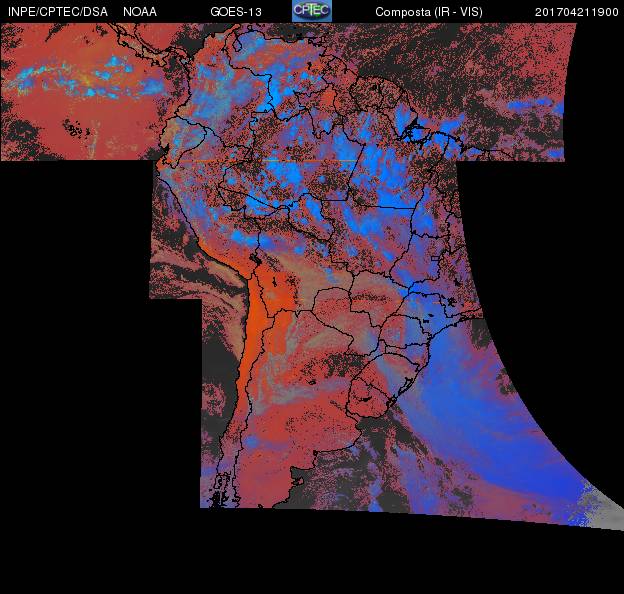Image resolution: width=624 pixels, height=594 pixels.
Task: Click the CPTEC logo in the header
Action: tap(312, 11)
